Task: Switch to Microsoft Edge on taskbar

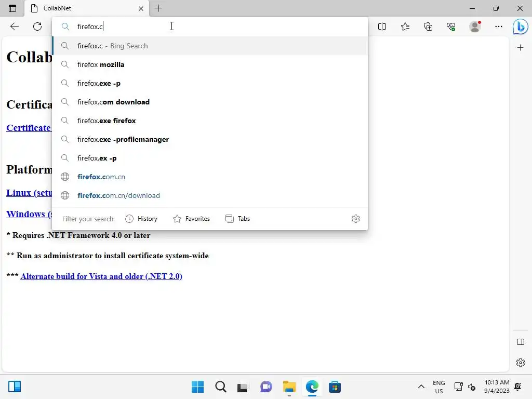Action: tap(312, 387)
